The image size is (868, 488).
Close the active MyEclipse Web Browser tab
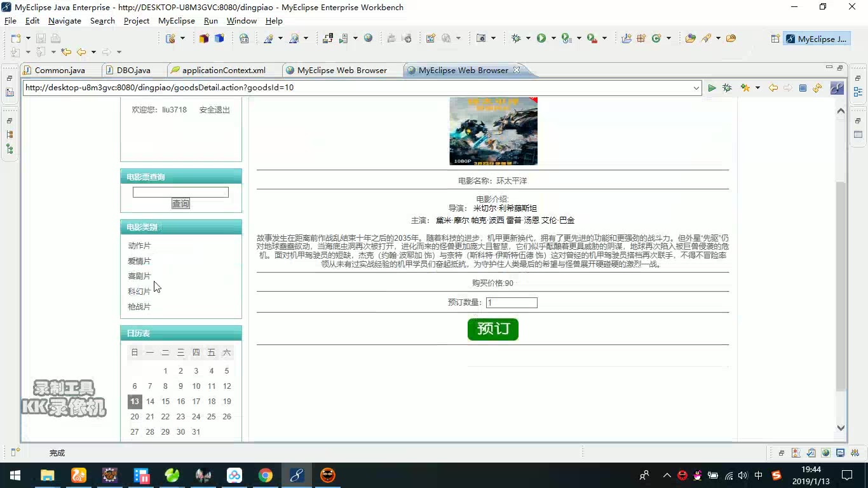pyautogui.click(x=517, y=71)
